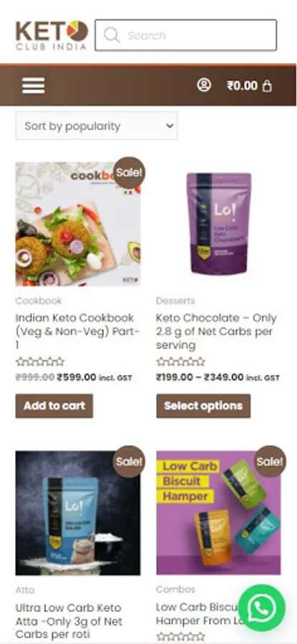Click the Sale badge on biscuit hamper

[270, 462]
